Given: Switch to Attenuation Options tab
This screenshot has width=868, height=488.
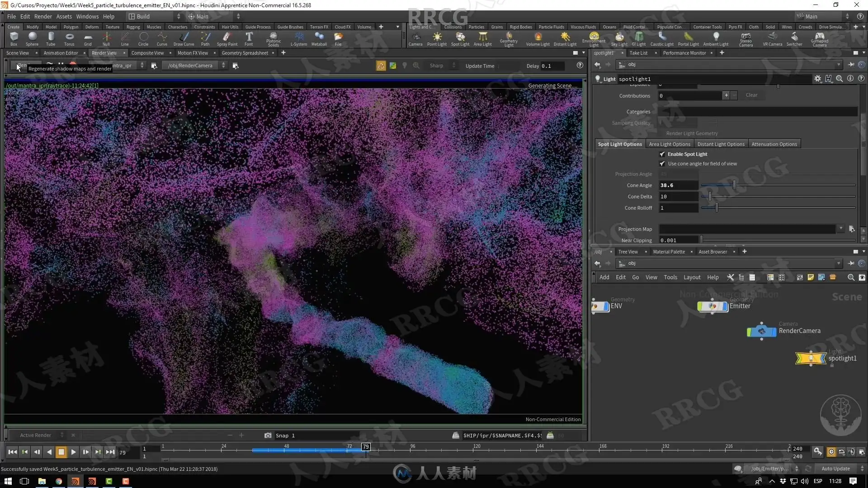Looking at the screenshot, I should tap(774, 144).
